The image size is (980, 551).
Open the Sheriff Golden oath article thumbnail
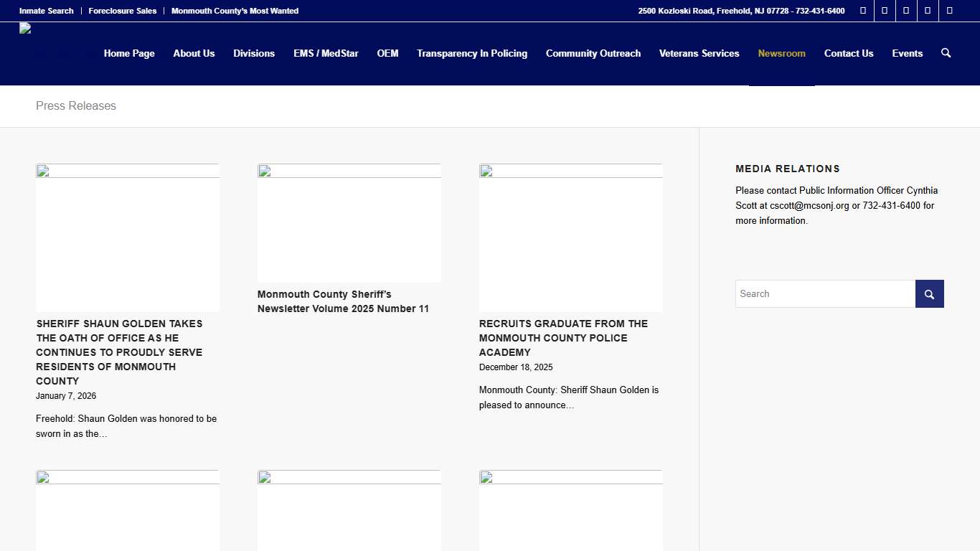(x=128, y=237)
